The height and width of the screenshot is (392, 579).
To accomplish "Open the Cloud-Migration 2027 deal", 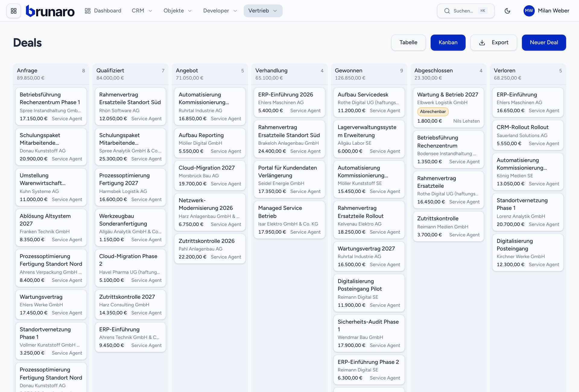I will point(210,175).
